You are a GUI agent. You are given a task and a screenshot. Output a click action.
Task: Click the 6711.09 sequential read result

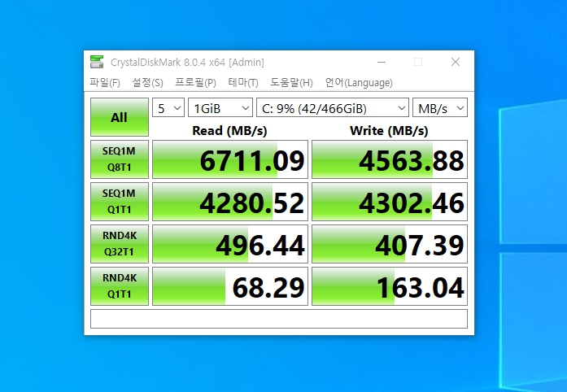(230, 159)
